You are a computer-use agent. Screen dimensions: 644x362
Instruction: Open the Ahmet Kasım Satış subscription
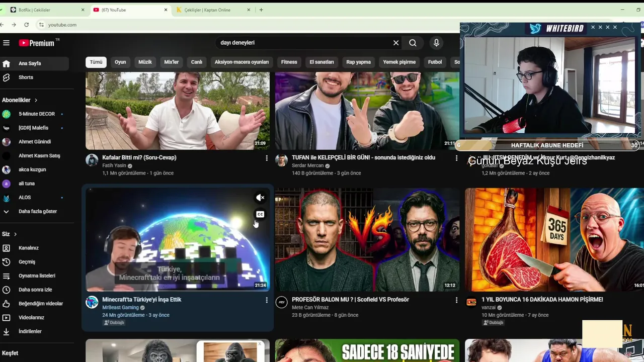(35, 156)
